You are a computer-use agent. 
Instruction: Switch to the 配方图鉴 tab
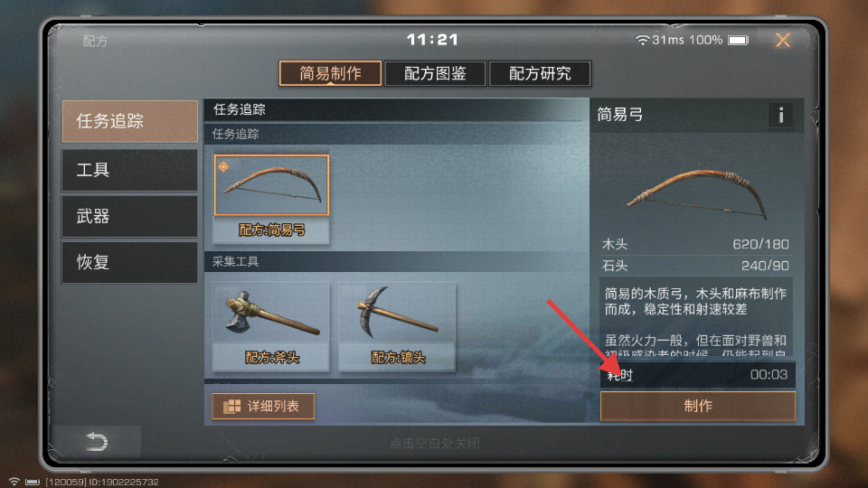tap(435, 73)
